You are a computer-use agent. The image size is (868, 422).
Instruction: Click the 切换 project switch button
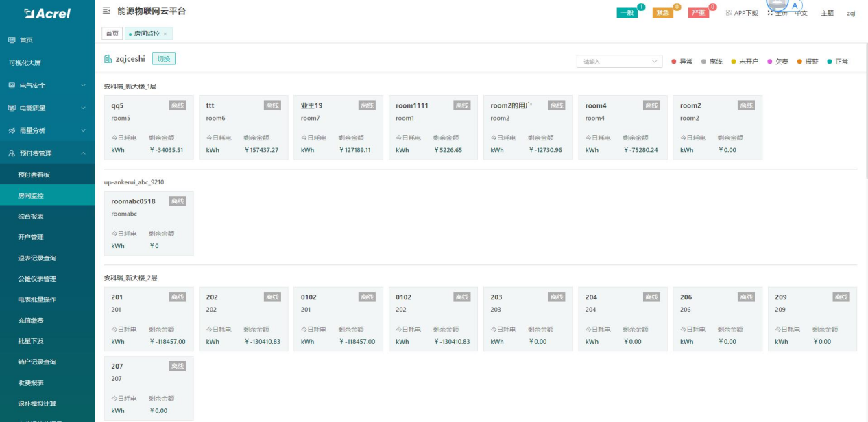click(x=164, y=59)
